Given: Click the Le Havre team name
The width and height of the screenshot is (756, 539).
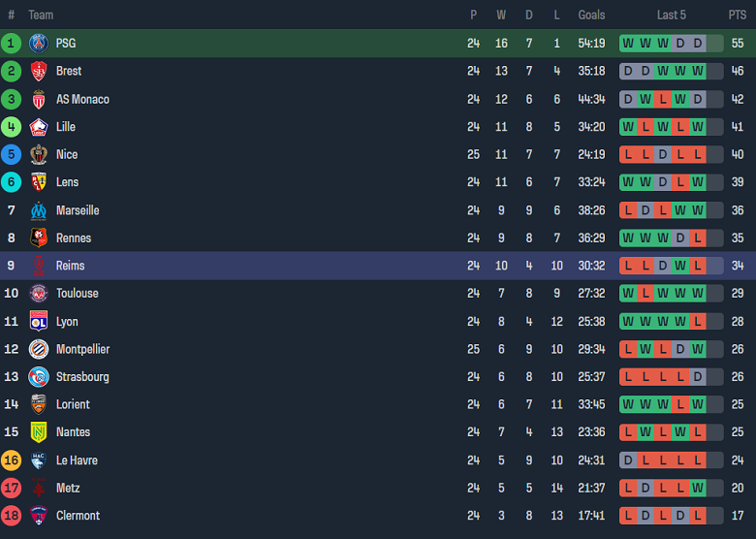Looking at the screenshot, I should [x=77, y=460].
